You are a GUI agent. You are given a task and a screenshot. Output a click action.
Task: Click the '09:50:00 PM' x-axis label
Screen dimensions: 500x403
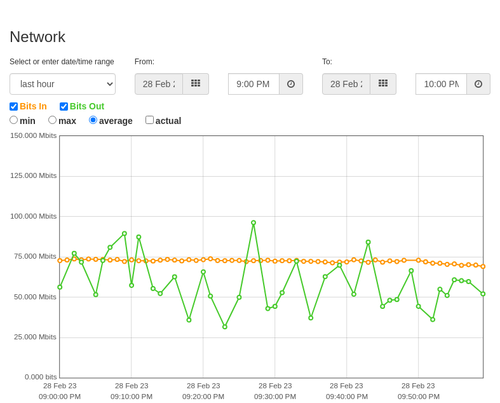[x=418, y=397]
